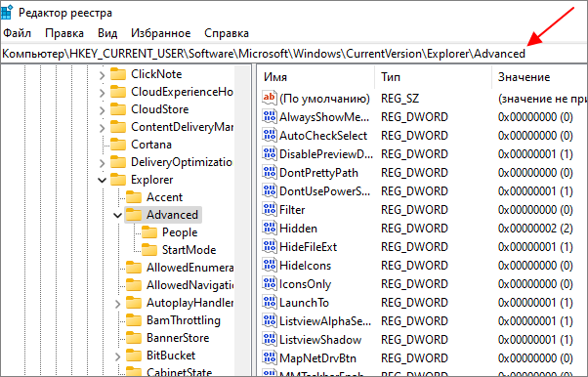The image size is (588, 377).
Task: Click the ListviewAlphaSelect DWORD icon
Action: click(x=270, y=320)
